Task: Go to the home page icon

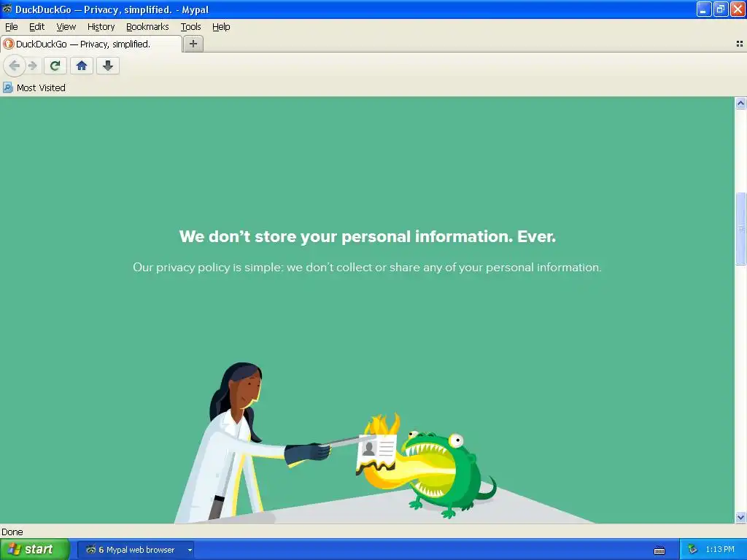Action: [82, 66]
